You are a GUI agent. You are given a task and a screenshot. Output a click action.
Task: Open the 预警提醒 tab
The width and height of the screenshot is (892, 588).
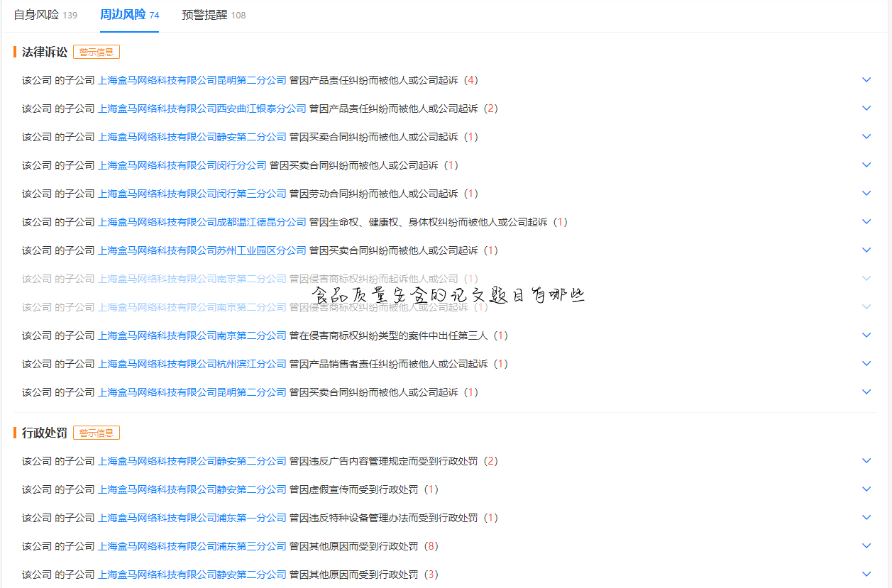pyautogui.click(x=214, y=15)
